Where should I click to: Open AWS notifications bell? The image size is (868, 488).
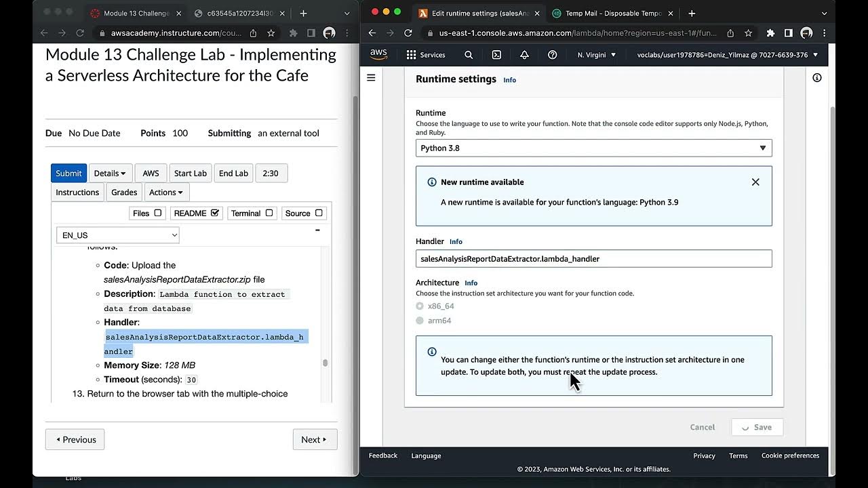[x=524, y=55]
